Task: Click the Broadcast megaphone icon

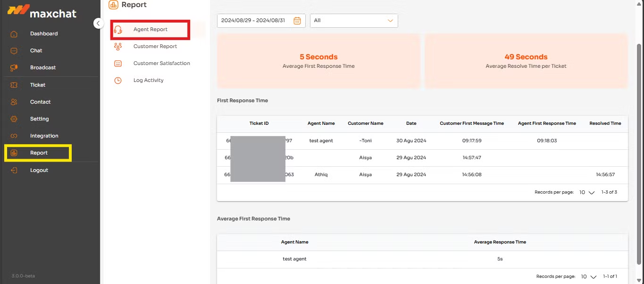Action: (14, 68)
